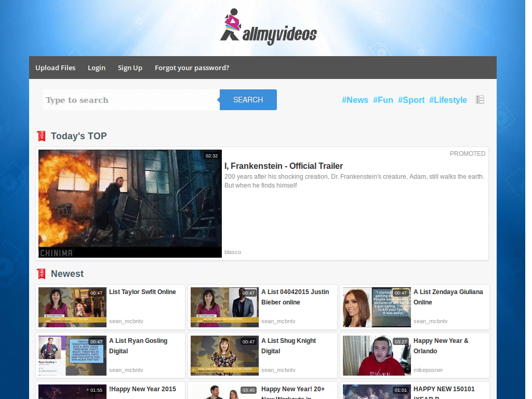Screen dimensions: 532x399
Task: Open A List Ryan Gosling Digital thumbnail
Action: pos(72,355)
